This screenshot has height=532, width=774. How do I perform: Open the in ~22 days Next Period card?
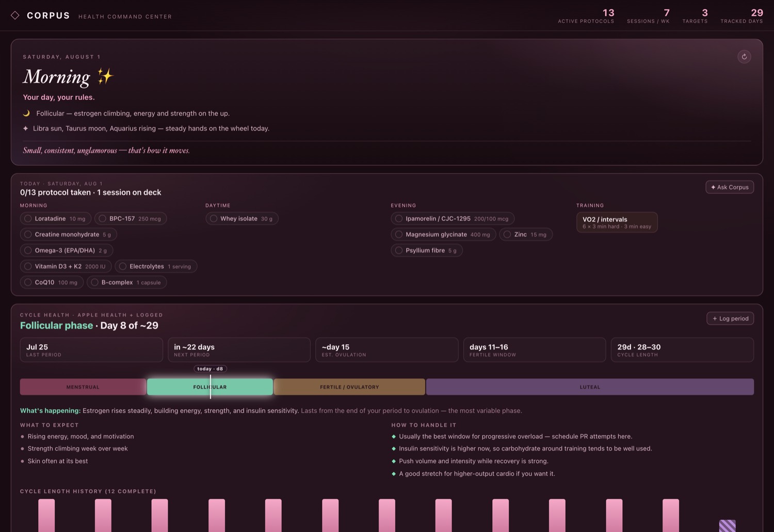click(x=239, y=350)
